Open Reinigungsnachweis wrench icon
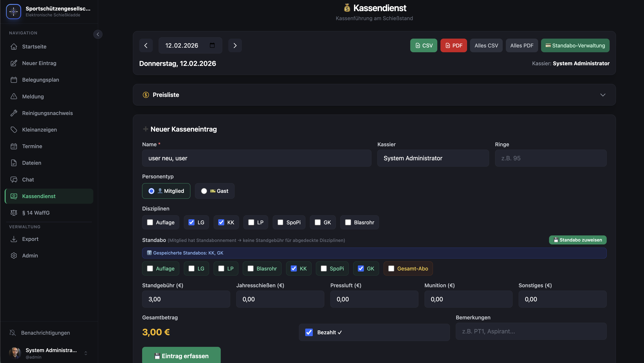Screen dimensions: 644x363 pos(14,113)
